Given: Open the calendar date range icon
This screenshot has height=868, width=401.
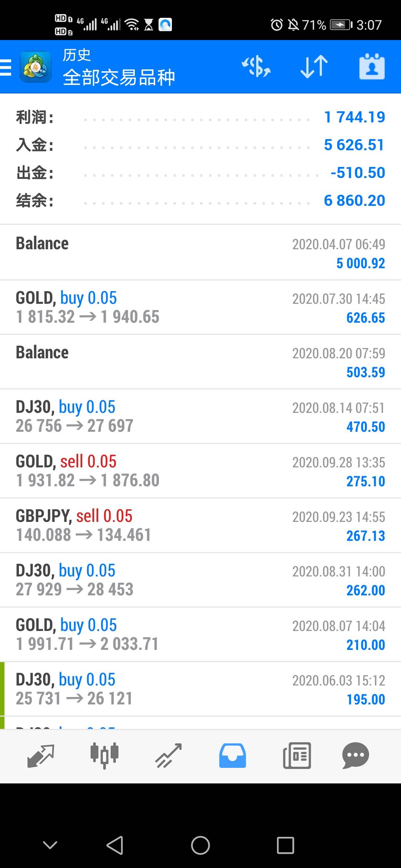Looking at the screenshot, I should pyautogui.click(x=372, y=67).
